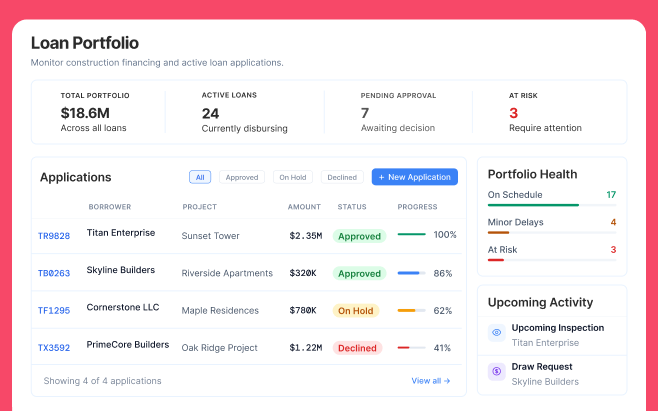Click the Approved status badge for Skyline Builders
Screen dimensions: 658x411
click(360, 273)
